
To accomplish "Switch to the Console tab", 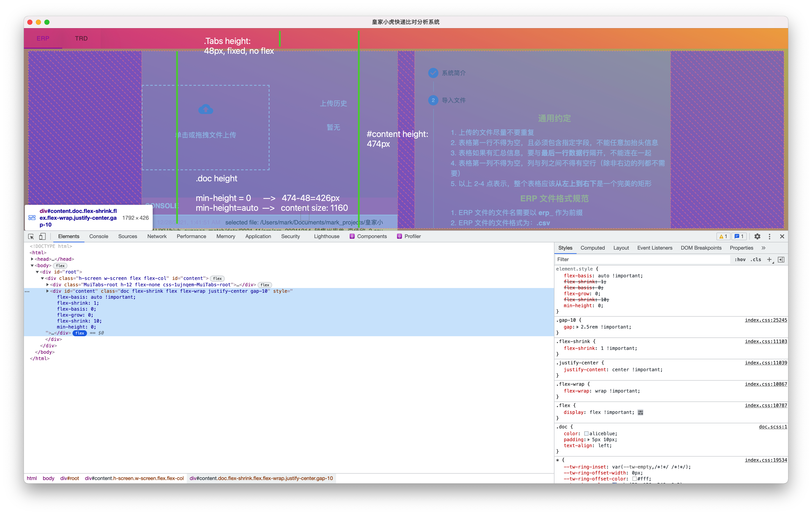I will 99,237.
